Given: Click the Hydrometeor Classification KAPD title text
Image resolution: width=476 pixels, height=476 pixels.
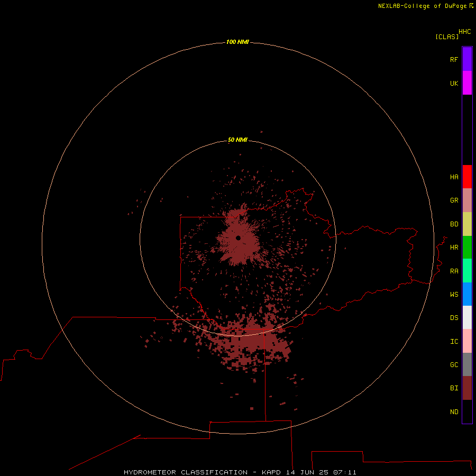Looking at the screenshot, I should pos(240,472).
